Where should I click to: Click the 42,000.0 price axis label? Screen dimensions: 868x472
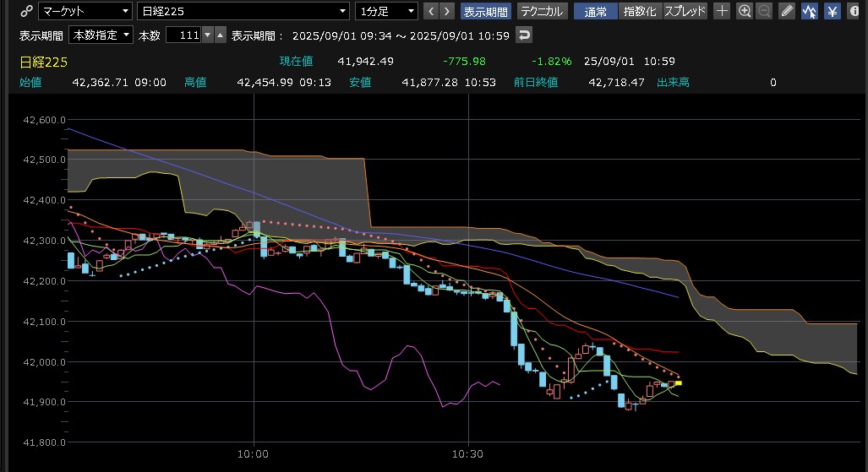click(x=44, y=362)
